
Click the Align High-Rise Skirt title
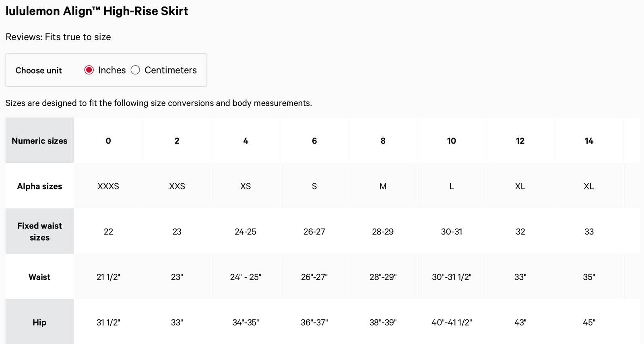pos(97,11)
